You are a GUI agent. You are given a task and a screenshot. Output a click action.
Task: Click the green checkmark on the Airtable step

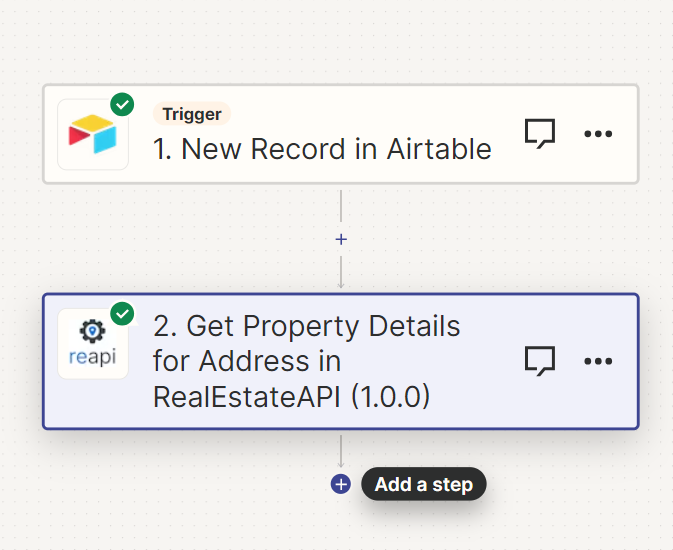[122, 104]
